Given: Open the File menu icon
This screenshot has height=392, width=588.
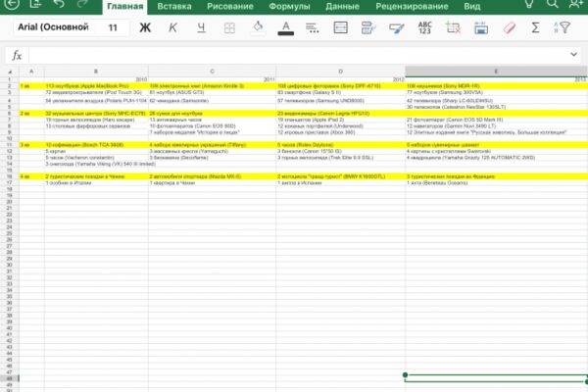Looking at the screenshot, I should click(35, 4).
